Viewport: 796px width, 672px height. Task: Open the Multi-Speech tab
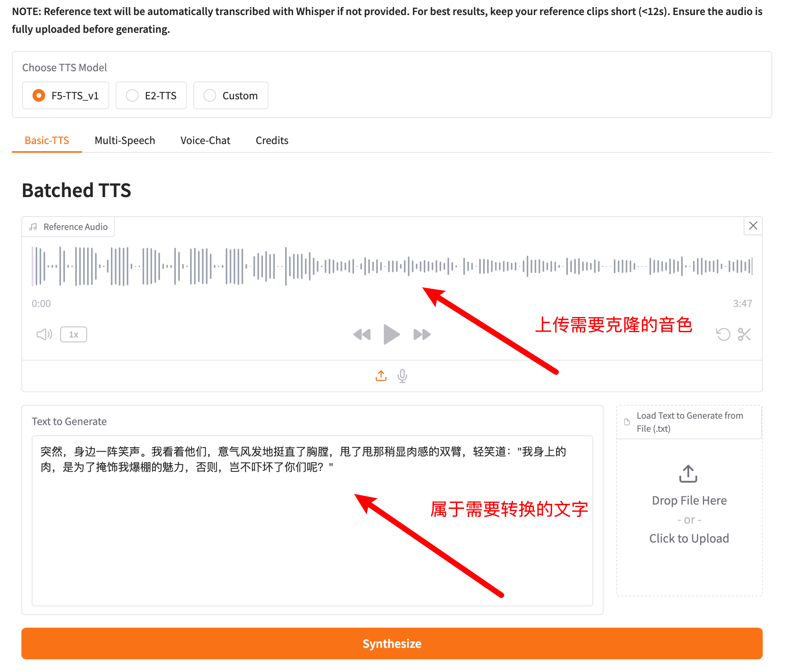(125, 140)
